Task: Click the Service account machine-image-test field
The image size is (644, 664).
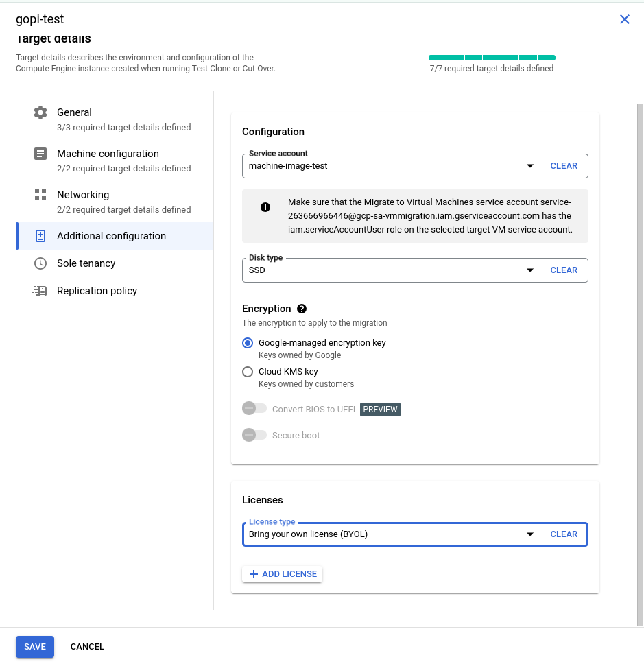Action: coord(415,166)
